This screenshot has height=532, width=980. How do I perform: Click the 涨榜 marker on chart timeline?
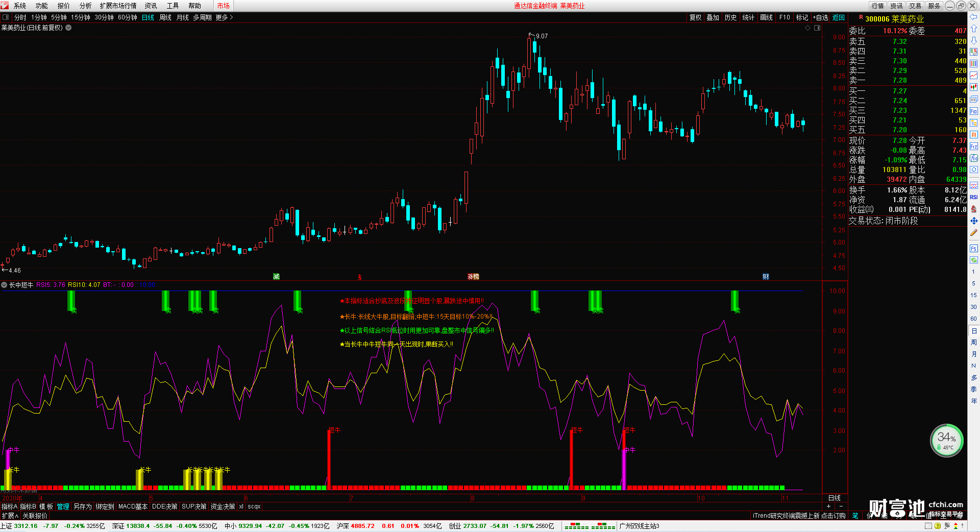[473, 277]
